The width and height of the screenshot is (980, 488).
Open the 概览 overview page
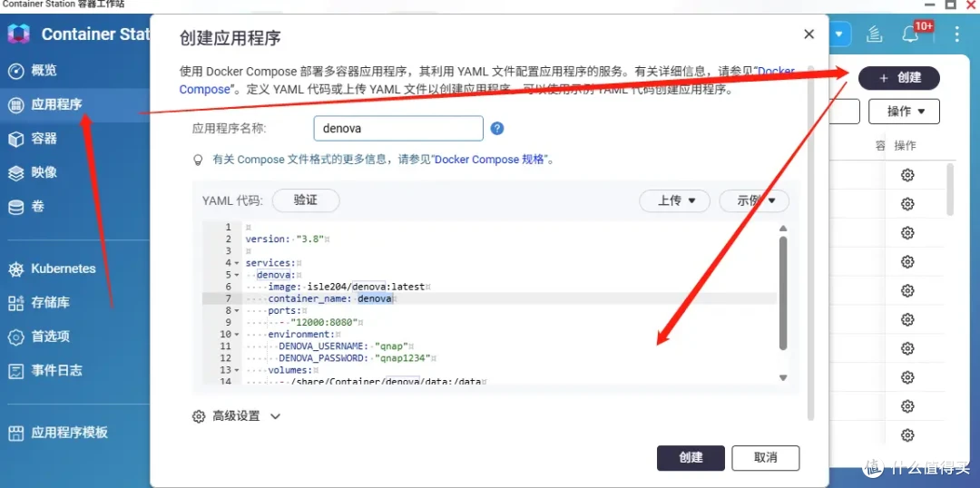tap(44, 71)
